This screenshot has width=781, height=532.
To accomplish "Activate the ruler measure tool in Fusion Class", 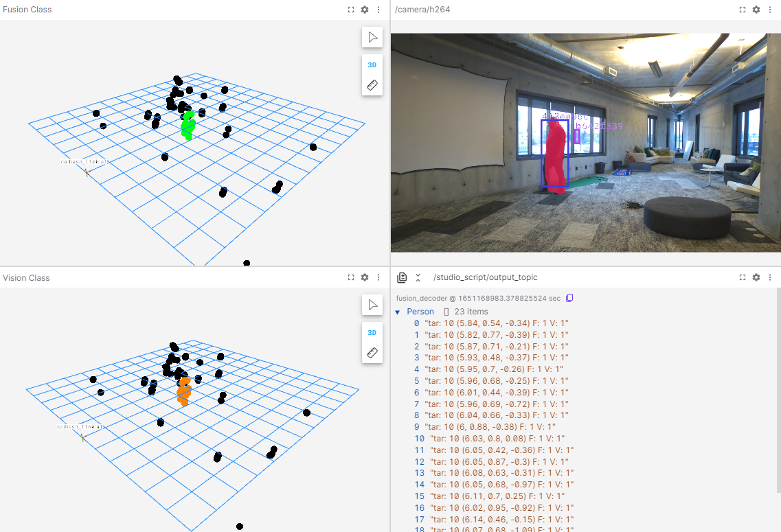I will [372, 86].
